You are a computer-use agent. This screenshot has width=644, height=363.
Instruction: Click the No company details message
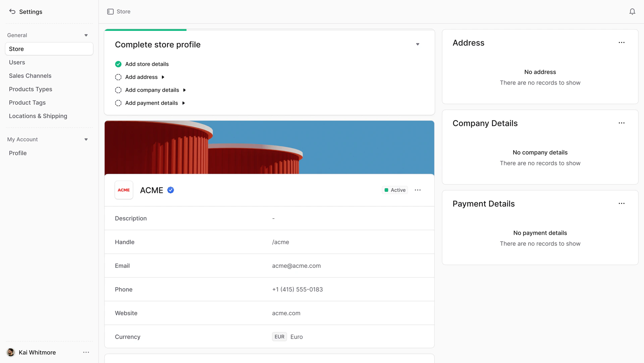click(x=540, y=153)
